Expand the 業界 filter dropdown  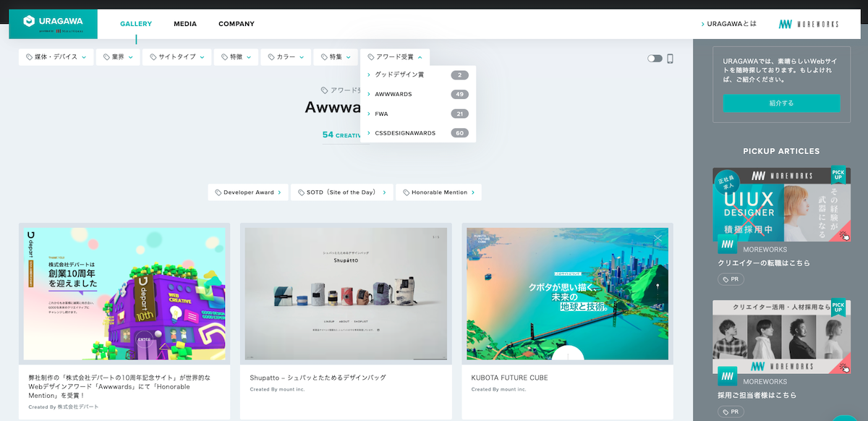point(118,57)
